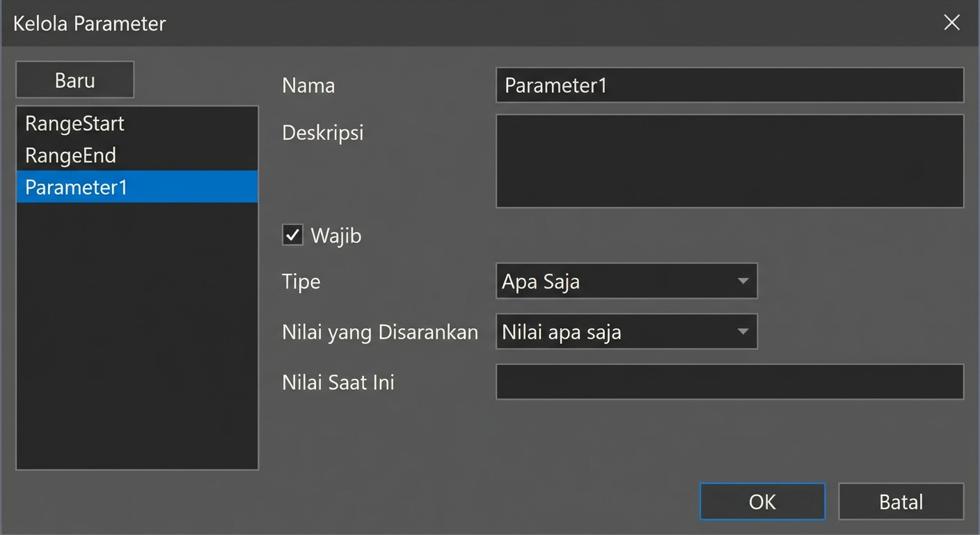Toggle the Wajib required setting
This screenshot has width=980, height=535.
coord(292,235)
